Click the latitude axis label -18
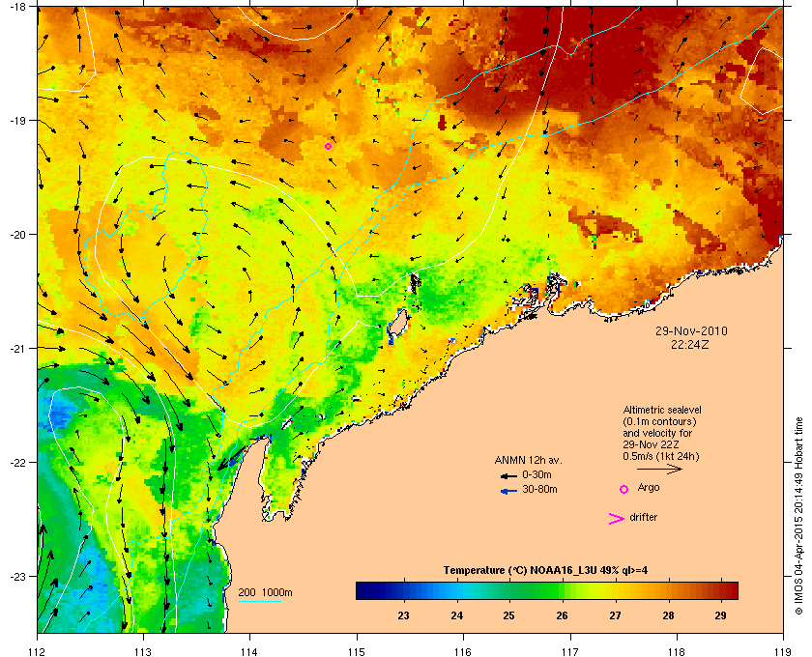Viewport: 812px width, 657px height. (x=17, y=7)
